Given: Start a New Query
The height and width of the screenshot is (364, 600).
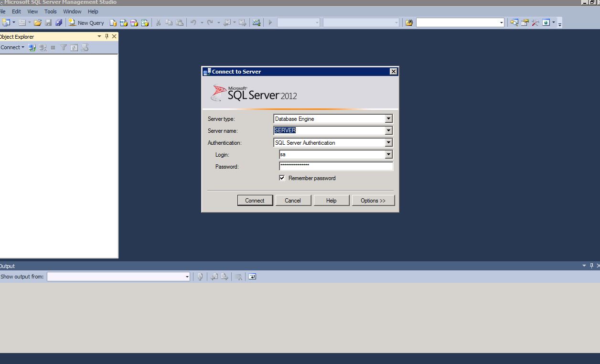Looking at the screenshot, I should point(86,22).
